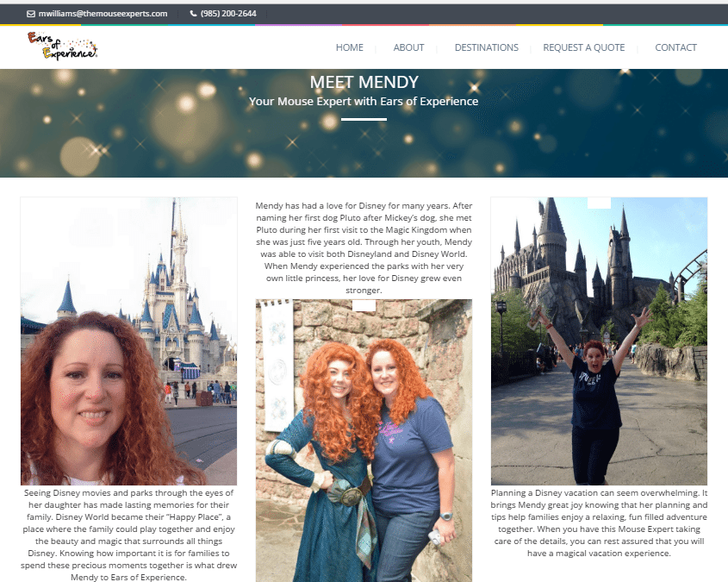Image resolution: width=728 pixels, height=582 pixels.
Task: Open the DESTINATIONS menu item
Action: 486,47
